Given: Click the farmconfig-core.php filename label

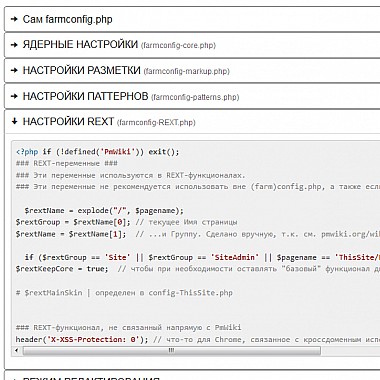Looking at the screenshot, I should pyautogui.click(x=178, y=45).
